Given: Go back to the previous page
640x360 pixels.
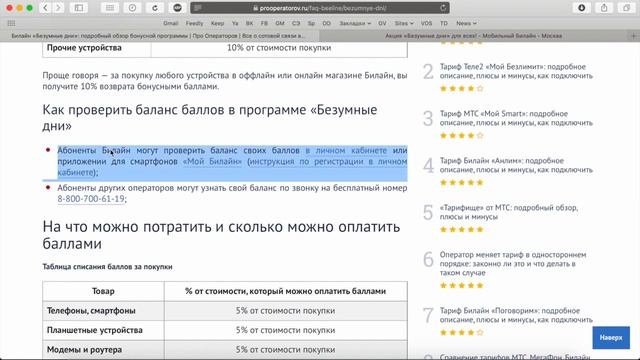Looking at the screenshot, I should click(45, 8).
